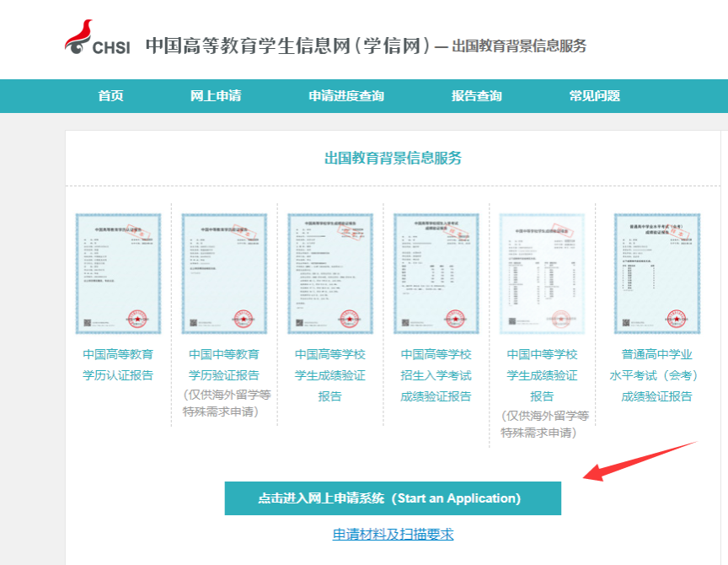This screenshot has height=565, width=728.
Task: Open the 首页 navigation menu item
Action: click(x=110, y=95)
